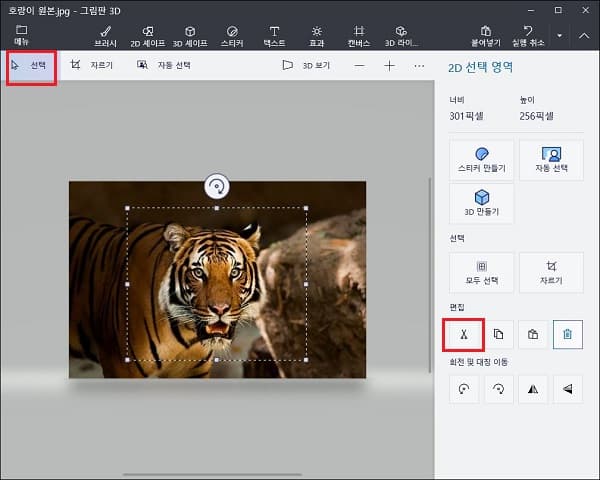Open 2D 셰이프 shapes tab
Image resolution: width=600 pixels, height=480 pixels.
148,36
